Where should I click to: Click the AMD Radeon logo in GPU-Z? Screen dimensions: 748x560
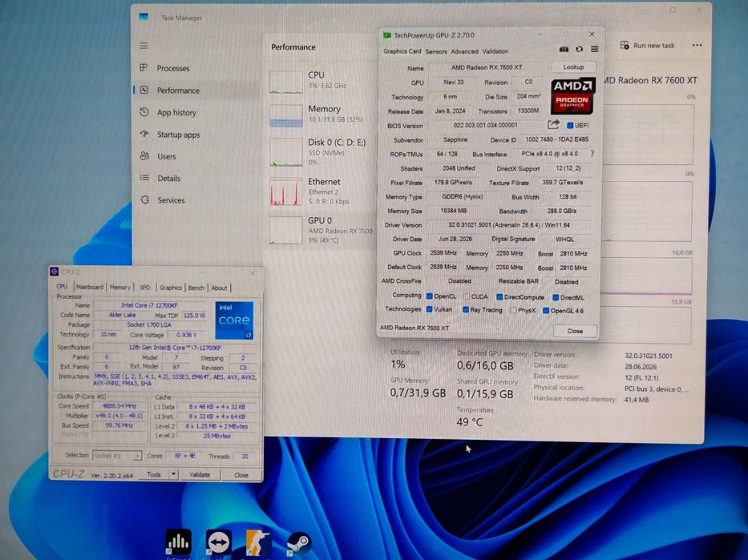point(572,96)
